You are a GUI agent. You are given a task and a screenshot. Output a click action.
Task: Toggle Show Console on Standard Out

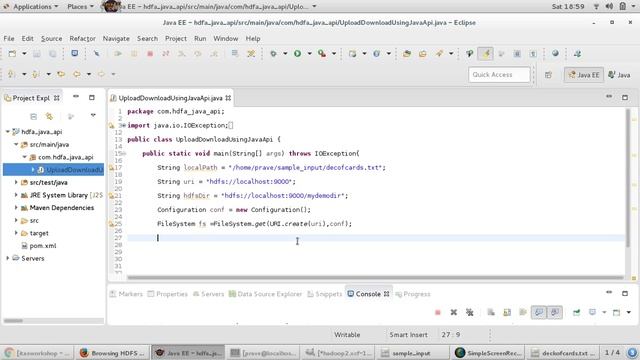point(539,312)
